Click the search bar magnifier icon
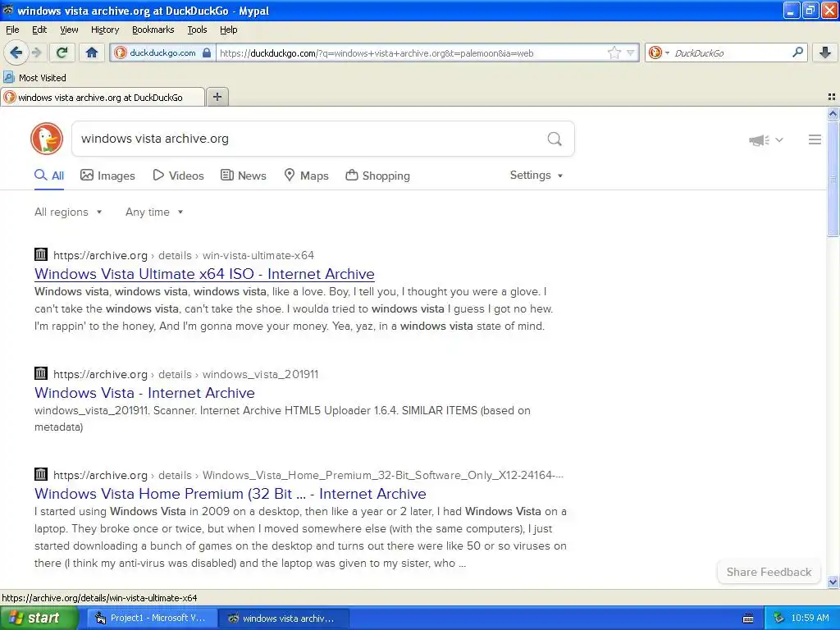This screenshot has width=840, height=630. pyautogui.click(x=797, y=52)
